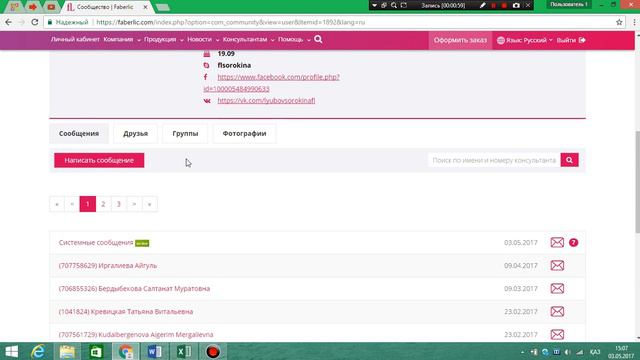
Task: Expand the Консультантам dropdown menu
Action: click(248, 40)
